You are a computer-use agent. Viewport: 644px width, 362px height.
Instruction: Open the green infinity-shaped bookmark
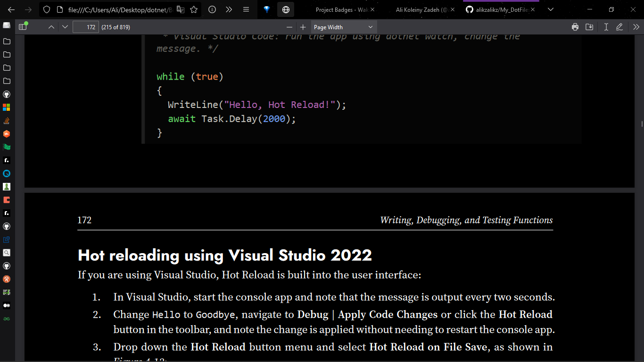(x=7, y=319)
